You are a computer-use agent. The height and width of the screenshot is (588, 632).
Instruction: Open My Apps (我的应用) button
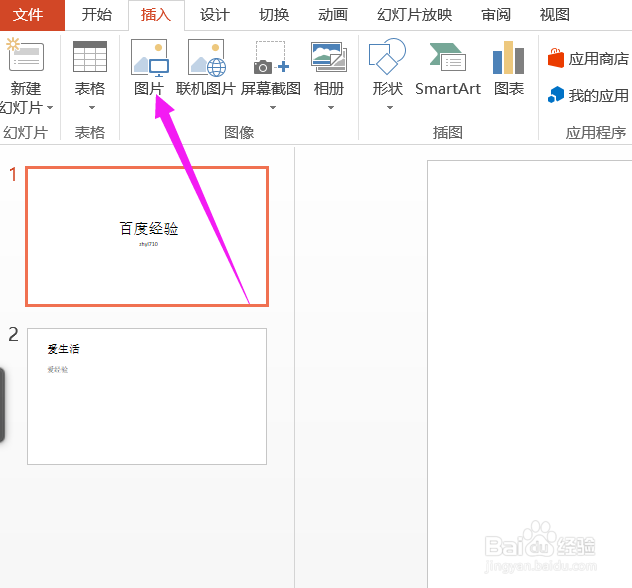(x=588, y=96)
